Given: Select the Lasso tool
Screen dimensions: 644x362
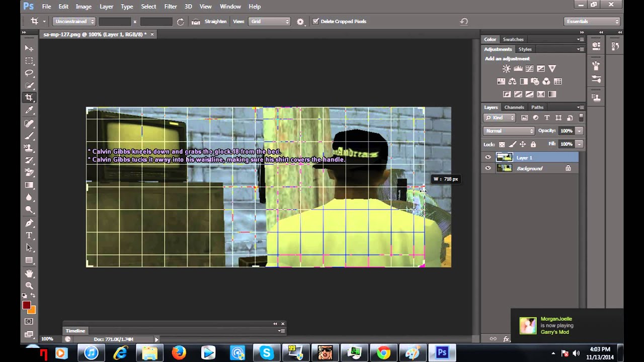Looking at the screenshot, I should pos(29,73).
